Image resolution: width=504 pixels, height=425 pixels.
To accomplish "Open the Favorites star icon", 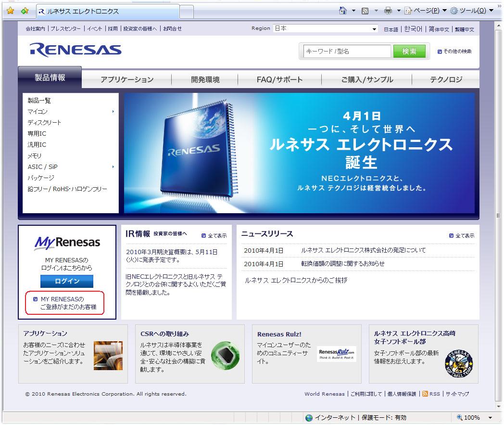I will pyautogui.click(x=10, y=11).
